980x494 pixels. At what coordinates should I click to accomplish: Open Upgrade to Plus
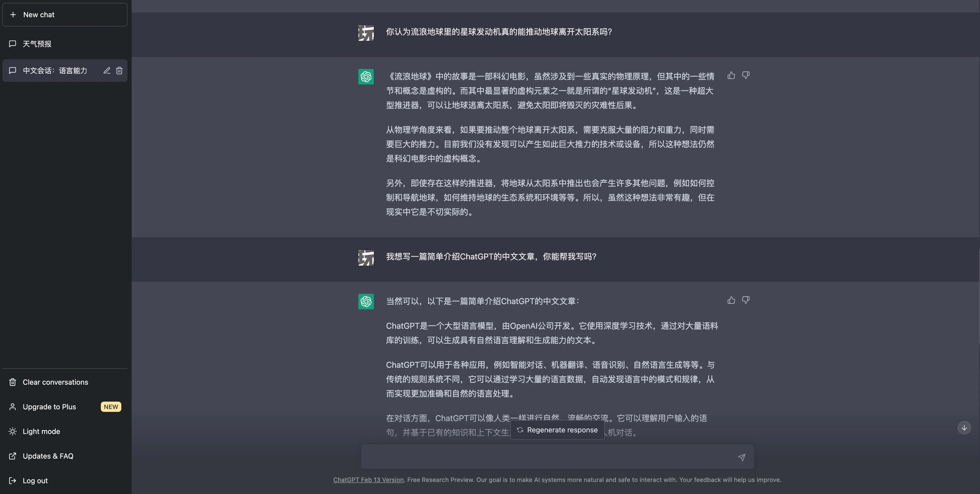tap(65, 407)
